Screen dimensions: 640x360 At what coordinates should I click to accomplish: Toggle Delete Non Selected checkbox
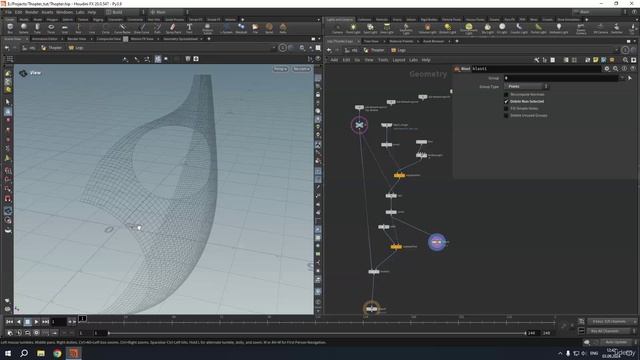(x=506, y=102)
